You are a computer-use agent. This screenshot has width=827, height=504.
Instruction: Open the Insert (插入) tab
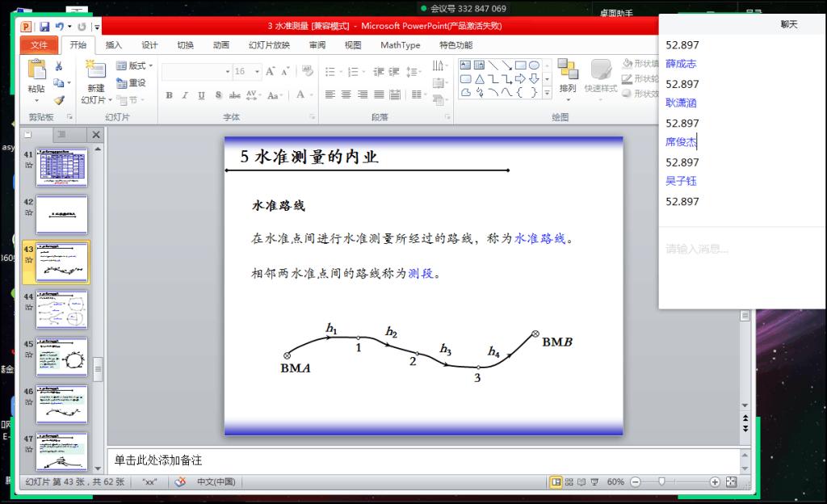114,45
